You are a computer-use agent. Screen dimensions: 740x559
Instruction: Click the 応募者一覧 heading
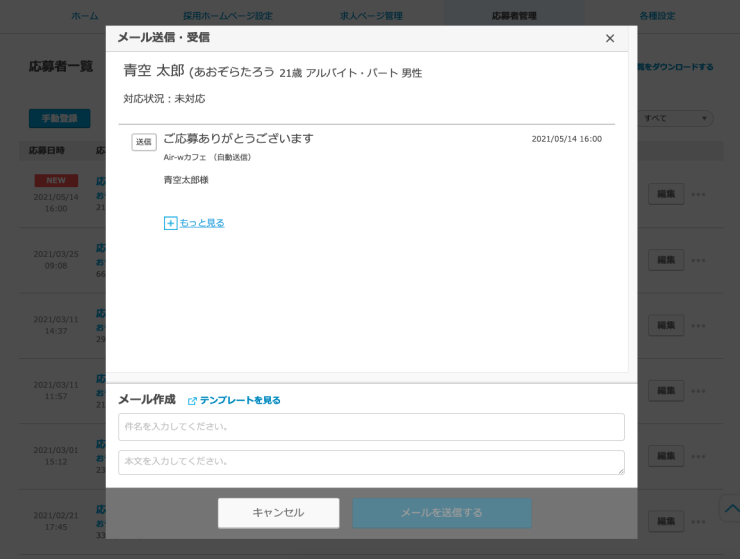pos(61,67)
